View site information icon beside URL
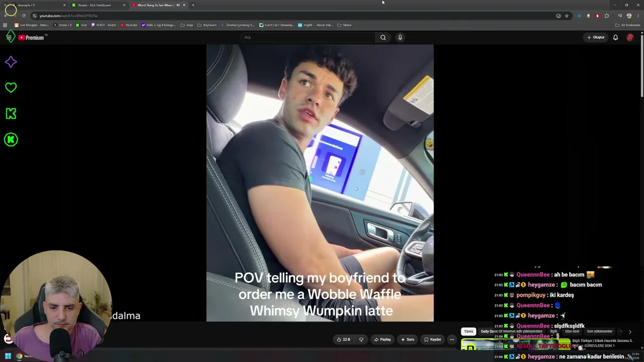 34,16
